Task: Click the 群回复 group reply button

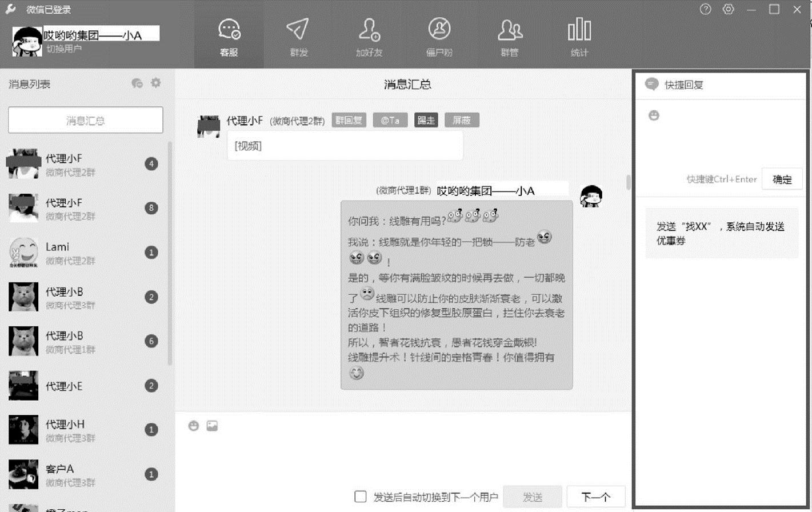Action: [349, 121]
